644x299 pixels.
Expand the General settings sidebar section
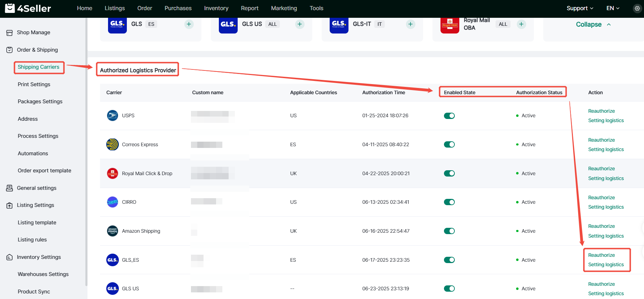37,188
